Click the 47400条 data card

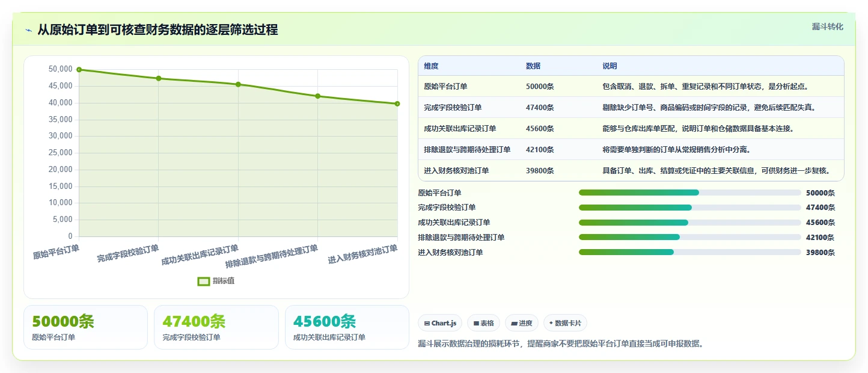[216, 327]
